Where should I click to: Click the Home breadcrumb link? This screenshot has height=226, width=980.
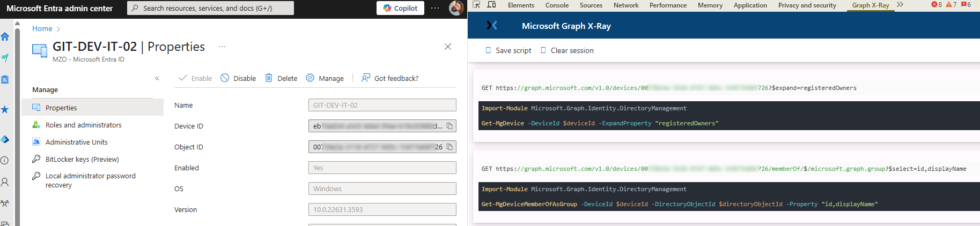[x=42, y=28]
